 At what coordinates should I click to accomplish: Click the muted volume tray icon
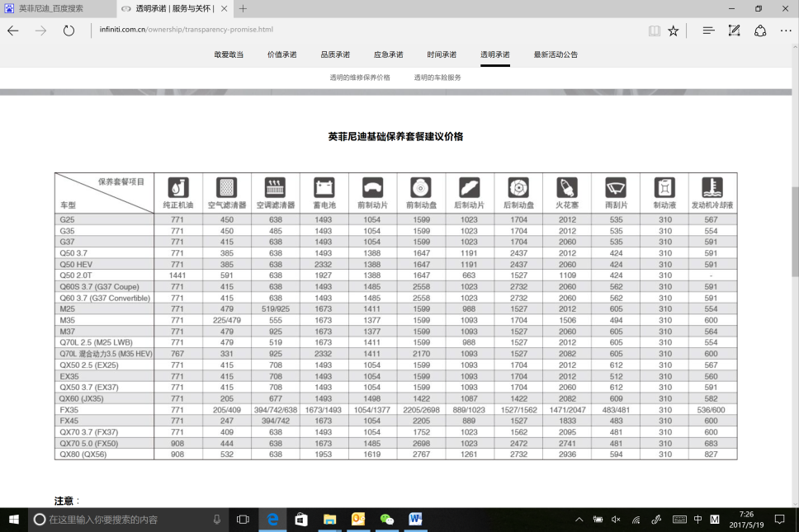point(616,520)
